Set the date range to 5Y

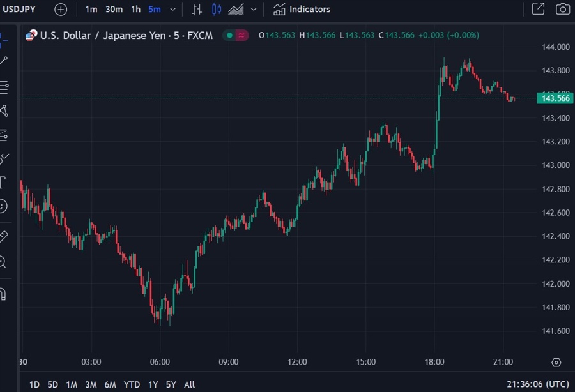pos(171,384)
